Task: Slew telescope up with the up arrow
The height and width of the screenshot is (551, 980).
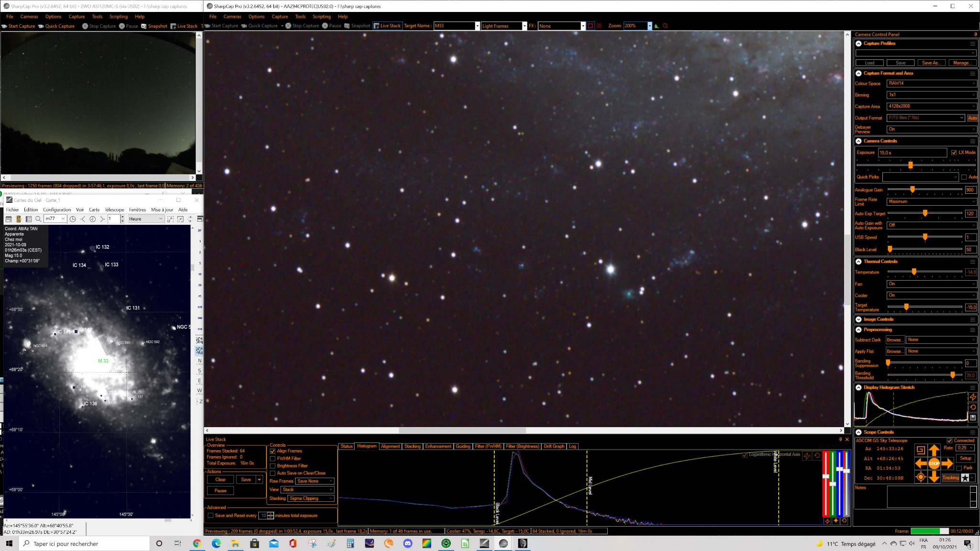Action: coord(934,450)
